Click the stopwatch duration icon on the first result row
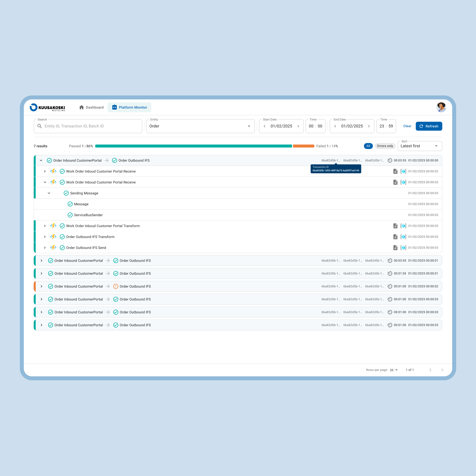 [x=390, y=160]
